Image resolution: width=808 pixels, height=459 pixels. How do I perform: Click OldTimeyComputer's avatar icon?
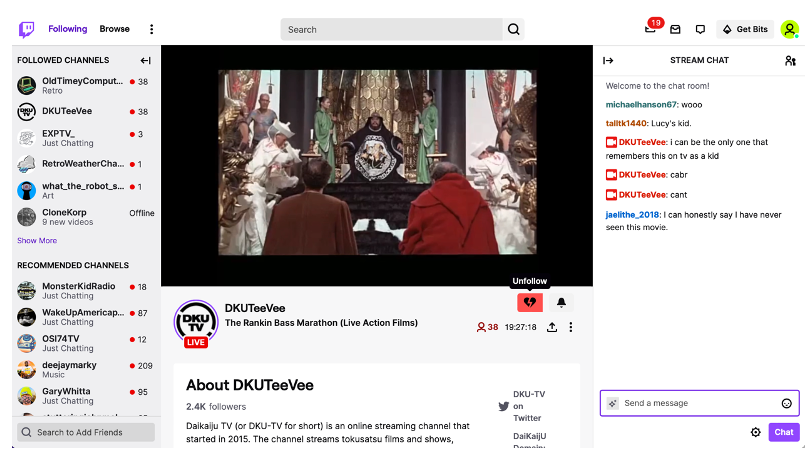(26, 85)
